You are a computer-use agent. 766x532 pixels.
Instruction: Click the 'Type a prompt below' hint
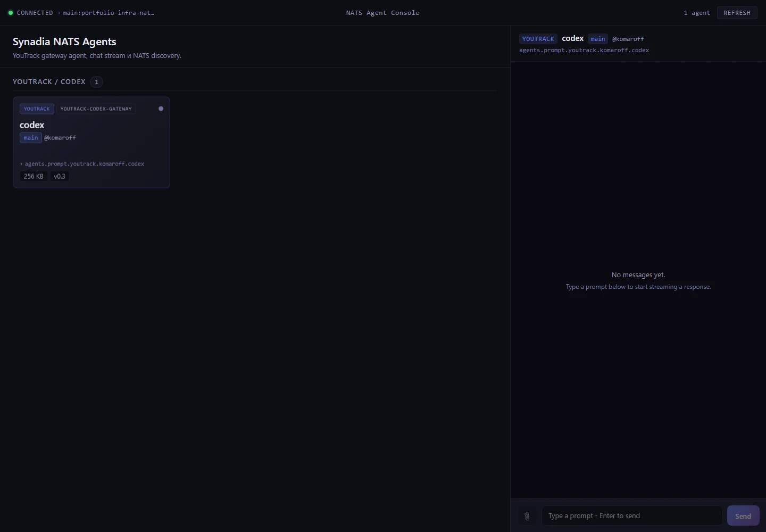click(638, 287)
